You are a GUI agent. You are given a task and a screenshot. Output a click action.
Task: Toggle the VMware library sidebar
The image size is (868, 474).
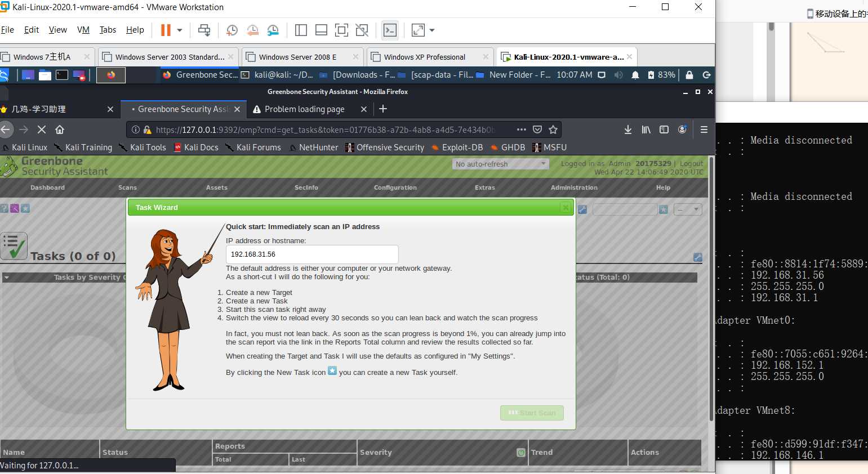(301, 30)
